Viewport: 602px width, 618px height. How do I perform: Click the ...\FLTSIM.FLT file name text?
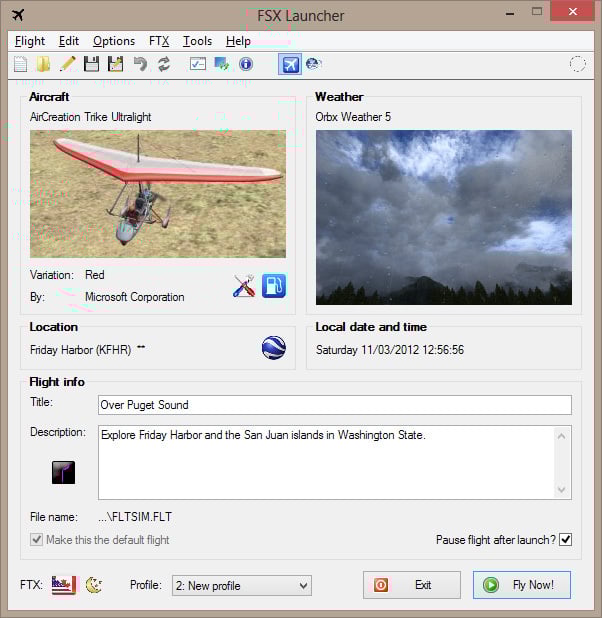coord(135,517)
